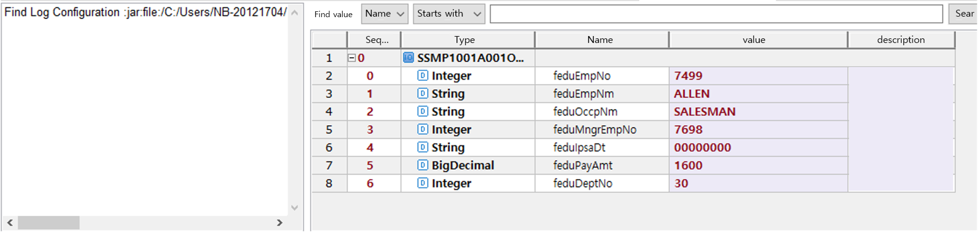The image size is (980, 233).
Task: Sort by the Seq column header
Action: 374,40
